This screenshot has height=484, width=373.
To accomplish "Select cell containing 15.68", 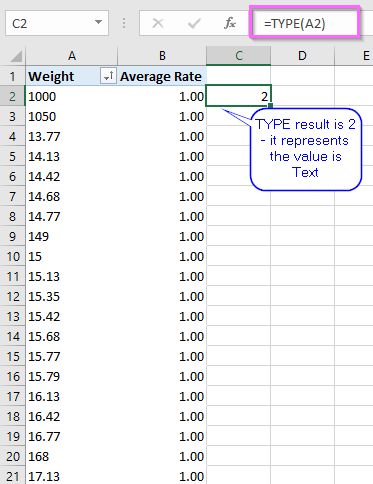I will [72, 336].
